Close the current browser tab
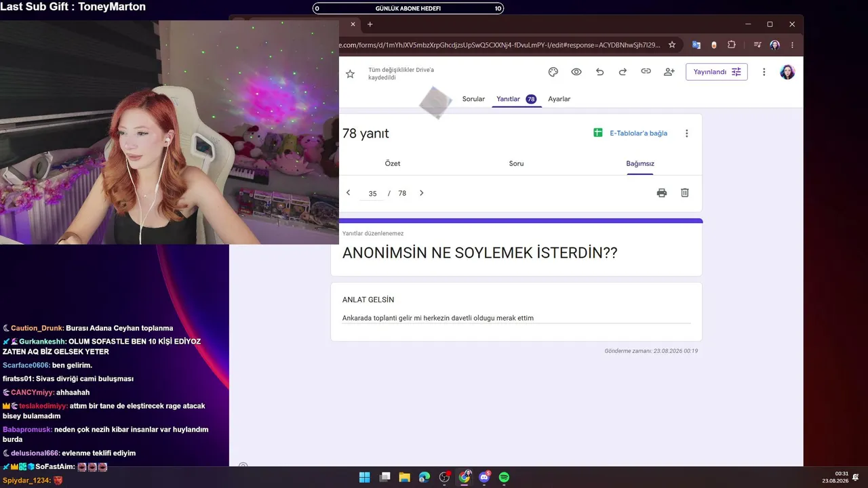Screen dimensions: 868x488 pyautogui.click(x=353, y=24)
